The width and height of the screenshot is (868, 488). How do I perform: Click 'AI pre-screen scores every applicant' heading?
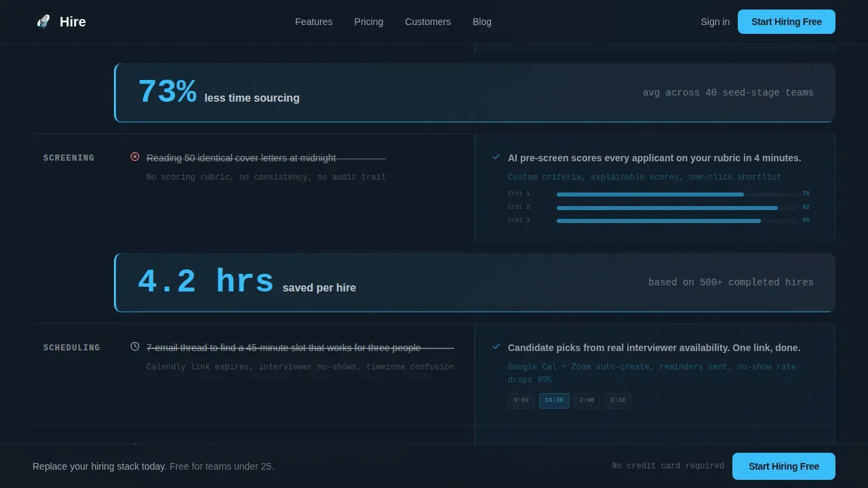[x=654, y=158]
